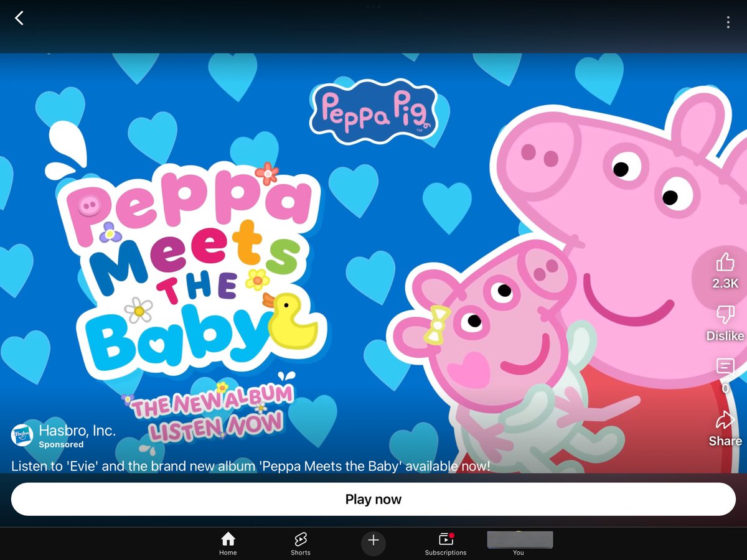This screenshot has width=747, height=560.
Task: Click the Play now button
Action: pos(374,499)
